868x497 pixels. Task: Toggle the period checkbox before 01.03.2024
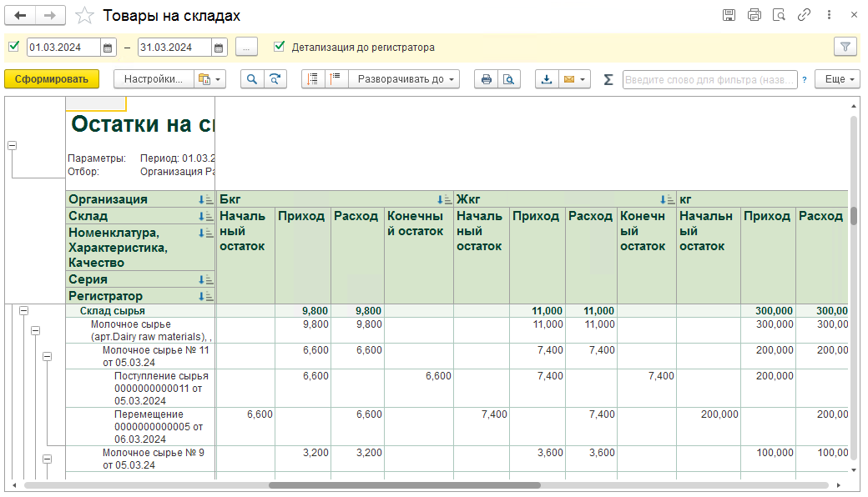(x=14, y=47)
